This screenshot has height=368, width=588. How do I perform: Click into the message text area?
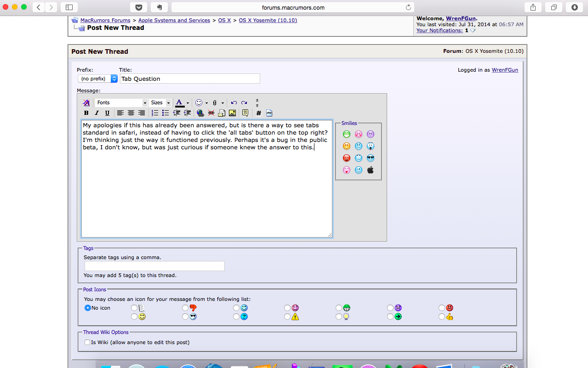pyautogui.click(x=207, y=179)
